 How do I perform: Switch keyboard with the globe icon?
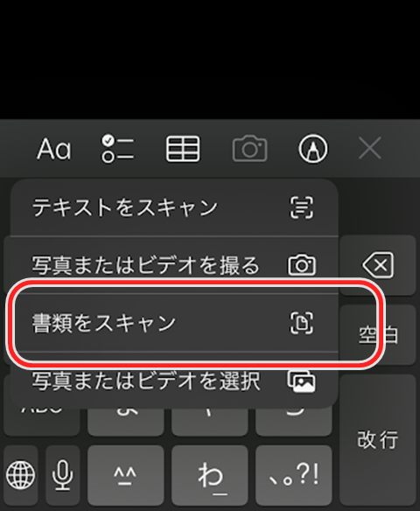pyautogui.click(x=20, y=475)
